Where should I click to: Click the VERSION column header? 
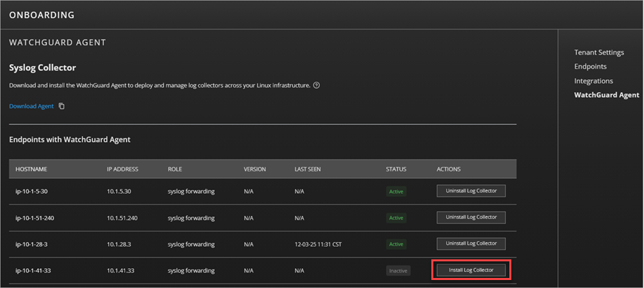[x=255, y=169]
